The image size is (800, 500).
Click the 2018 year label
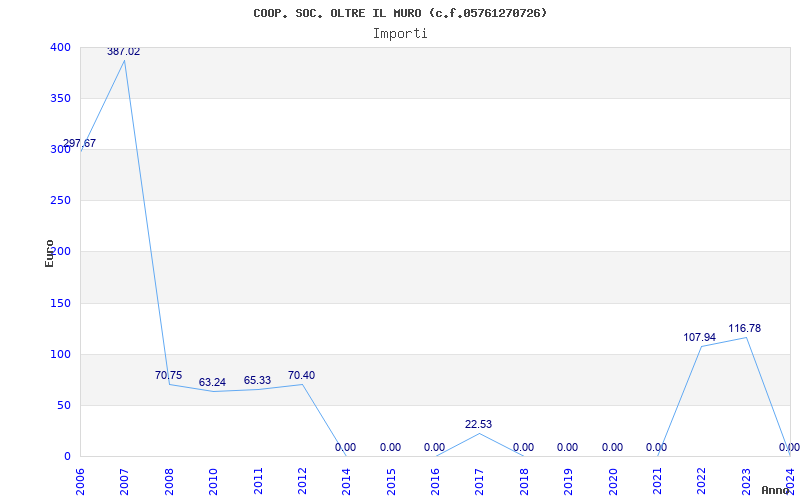click(x=524, y=481)
